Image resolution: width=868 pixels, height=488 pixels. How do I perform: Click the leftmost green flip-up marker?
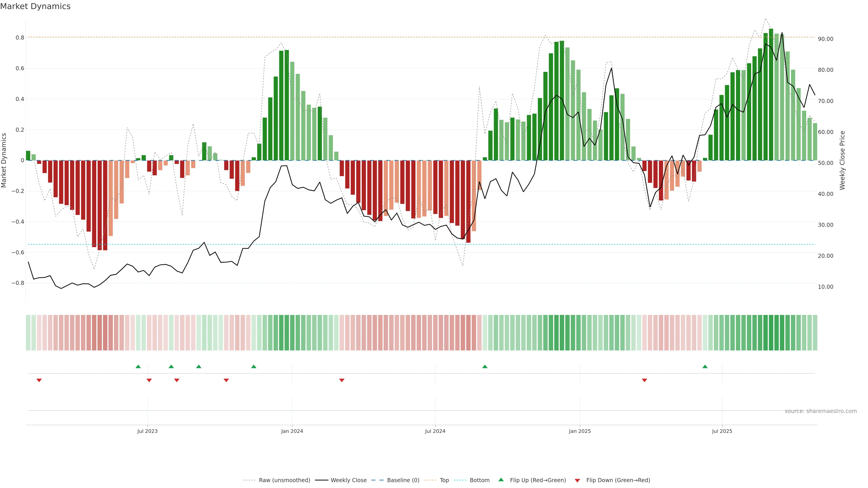tap(138, 366)
